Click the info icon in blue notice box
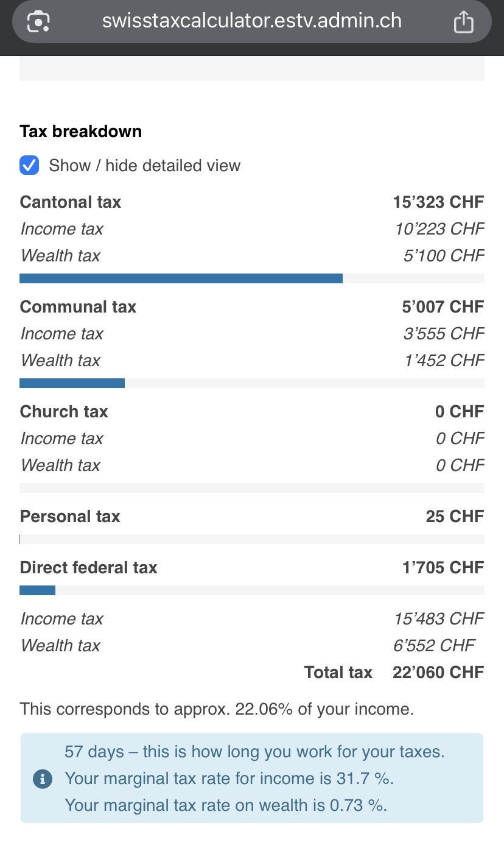Viewport: 504px width, 845px height. [x=42, y=779]
